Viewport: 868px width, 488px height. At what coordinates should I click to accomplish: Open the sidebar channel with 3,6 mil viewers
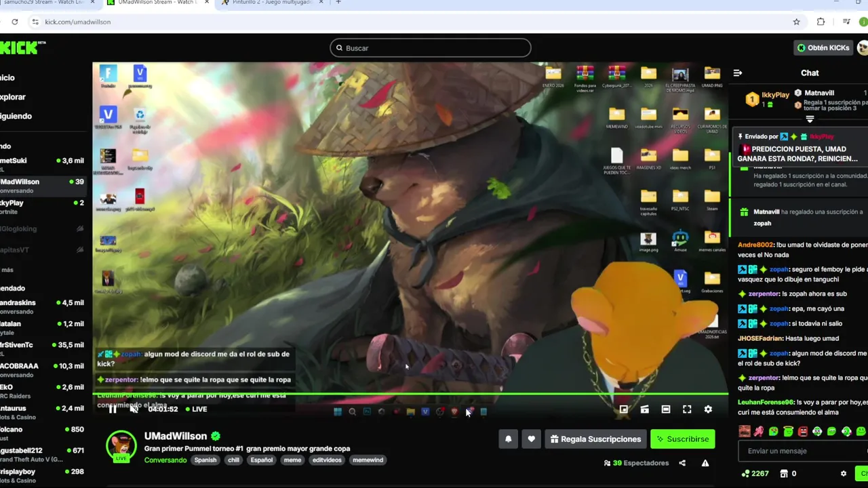(42, 165)
